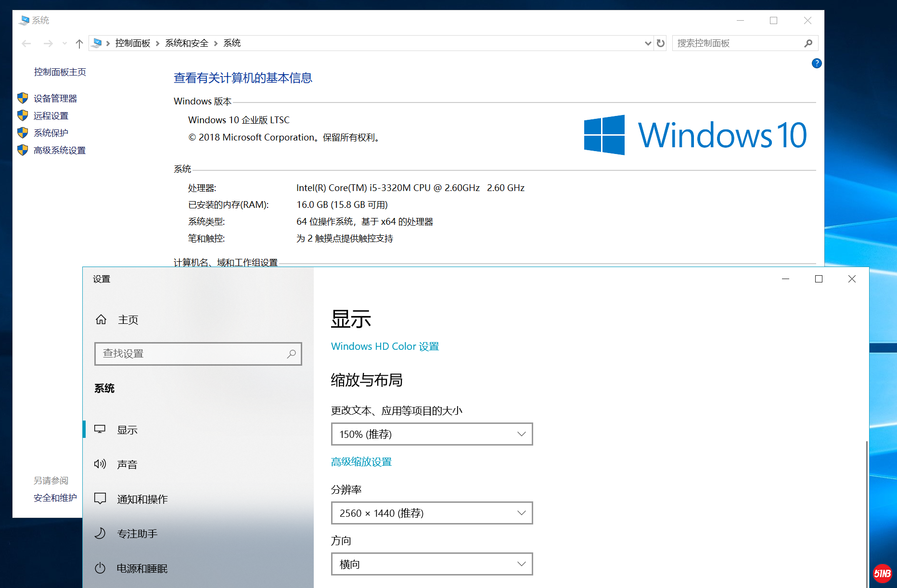Click the home icon next to 主页
Screen dimensions: 897x588
tap(101, 320)
